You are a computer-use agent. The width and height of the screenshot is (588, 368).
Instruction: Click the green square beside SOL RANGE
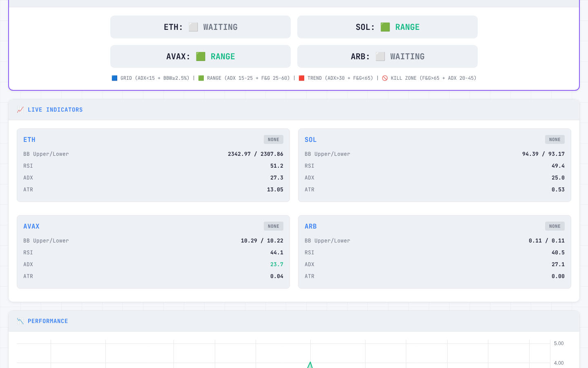[x=385, y=27]
